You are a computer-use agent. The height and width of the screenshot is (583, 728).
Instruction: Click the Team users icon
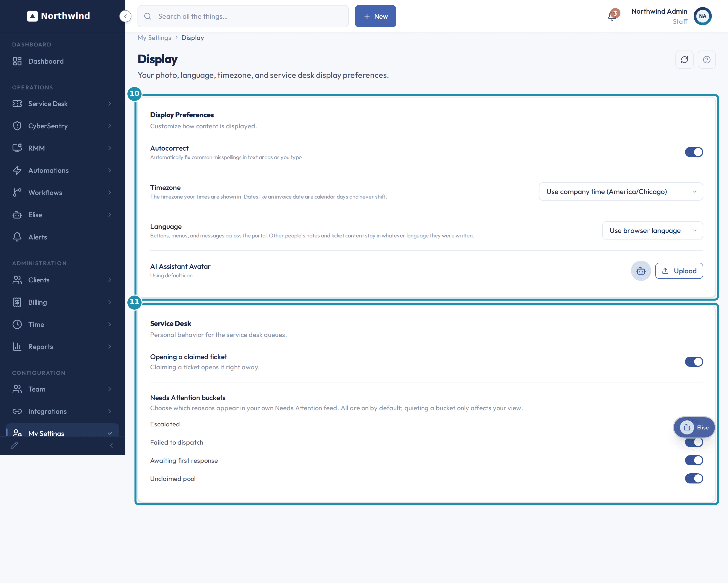pyautogui.click(x=17, y=389)
